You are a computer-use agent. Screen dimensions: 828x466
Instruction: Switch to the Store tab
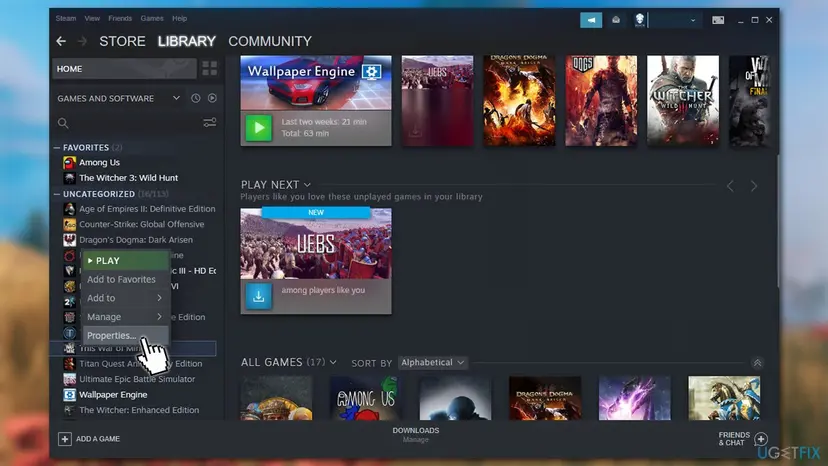122,41
